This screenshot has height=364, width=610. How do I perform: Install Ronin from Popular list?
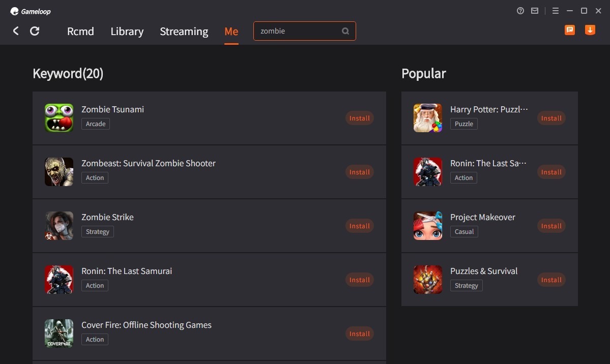click(x=551, y=172)
